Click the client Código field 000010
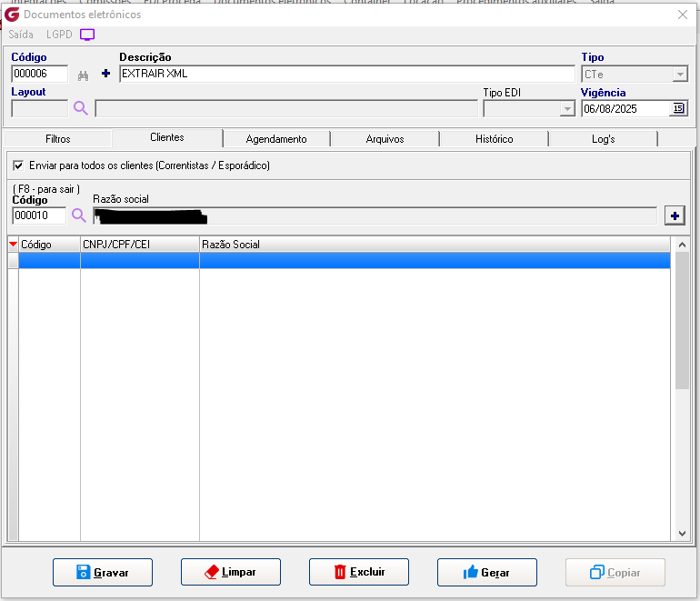 (x=39, y=215)
